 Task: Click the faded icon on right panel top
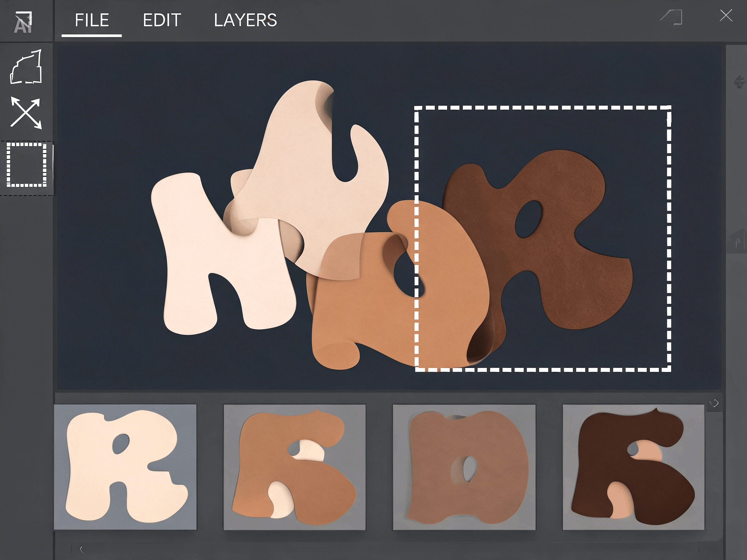[x=740, y=82]
